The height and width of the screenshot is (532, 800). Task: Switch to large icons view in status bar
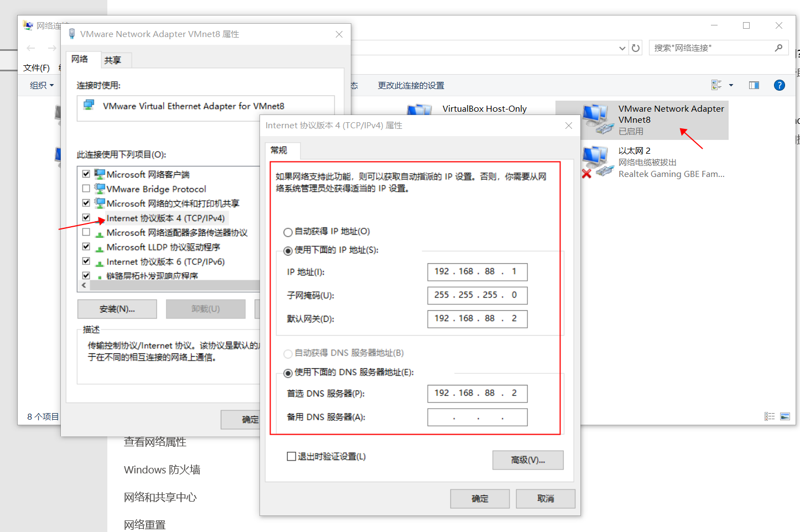785,416
